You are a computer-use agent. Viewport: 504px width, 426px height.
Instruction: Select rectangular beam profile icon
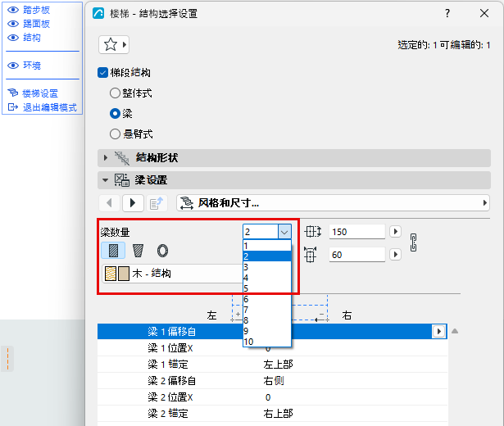[113, 251]
